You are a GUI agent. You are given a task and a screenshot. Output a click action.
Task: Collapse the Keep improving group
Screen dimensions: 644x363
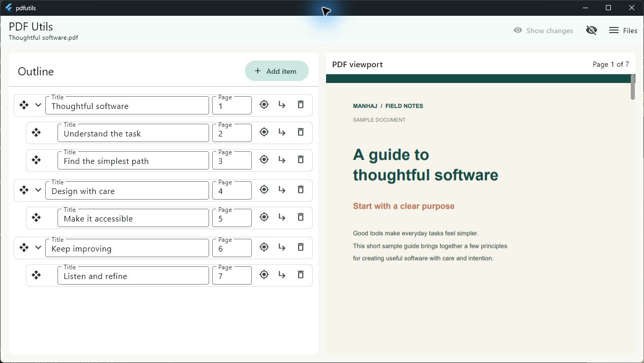[38, 247]
